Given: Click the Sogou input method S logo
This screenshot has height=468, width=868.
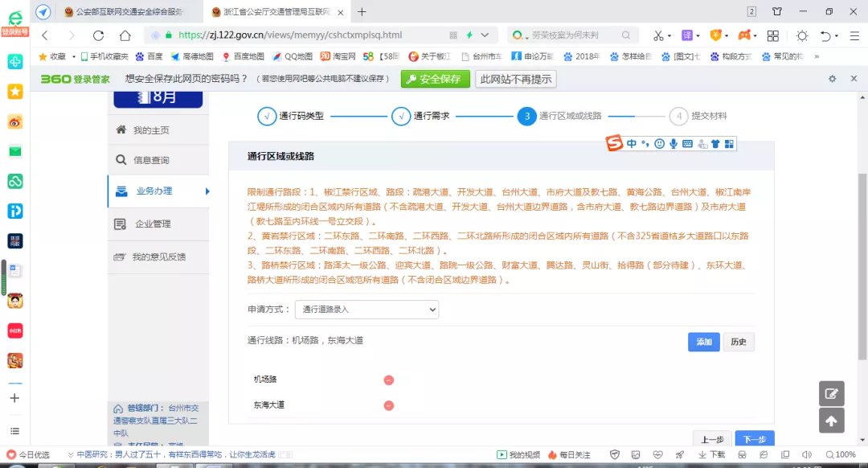Looking at the screenshot, I should tap(614, 143).
